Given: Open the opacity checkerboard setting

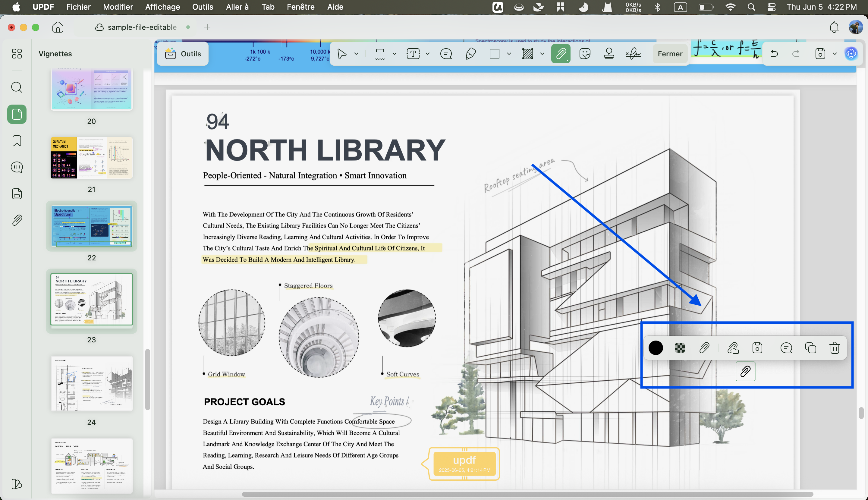Looking at the screenshot, I should pos(680,348).
